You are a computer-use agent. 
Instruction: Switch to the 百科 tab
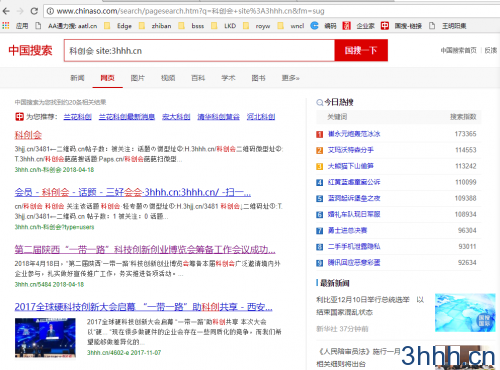tap(198, 78)
